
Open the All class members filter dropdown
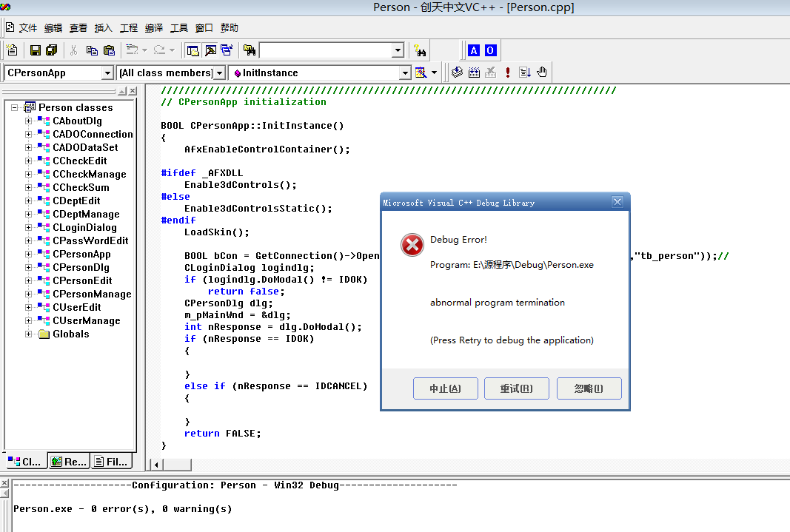coord(219,73)
